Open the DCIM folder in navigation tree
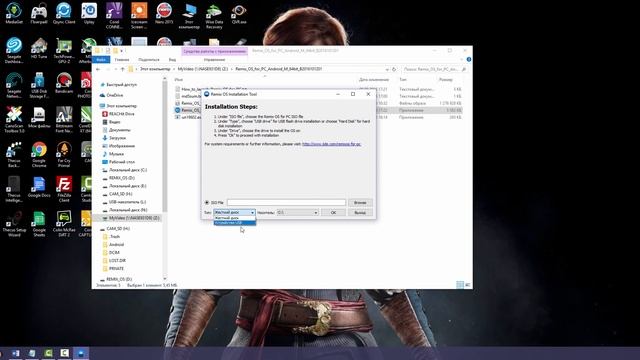The image size is (640, 360). coord(114,253)
